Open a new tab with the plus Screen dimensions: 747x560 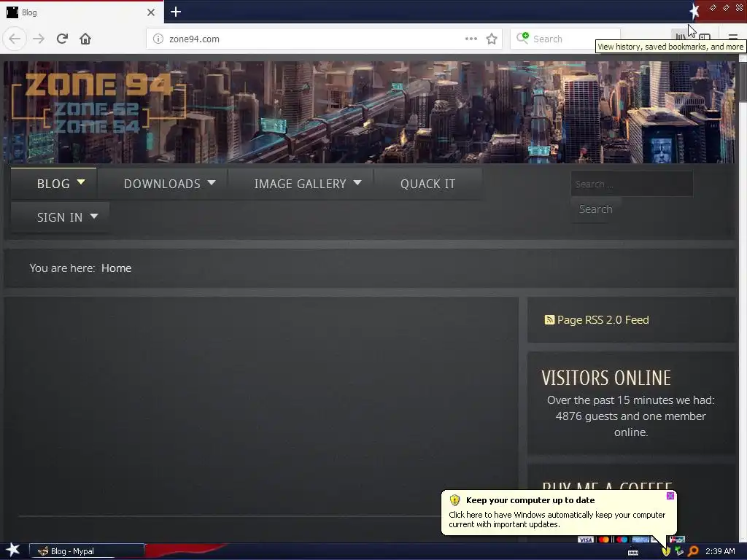pos(176,12)
